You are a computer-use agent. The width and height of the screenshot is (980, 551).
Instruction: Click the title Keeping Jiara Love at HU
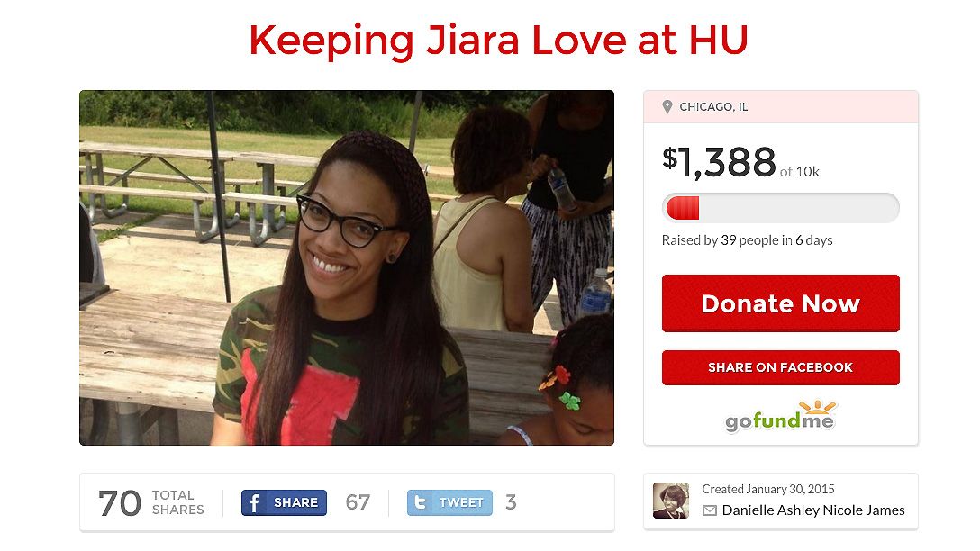click(498, 40)
